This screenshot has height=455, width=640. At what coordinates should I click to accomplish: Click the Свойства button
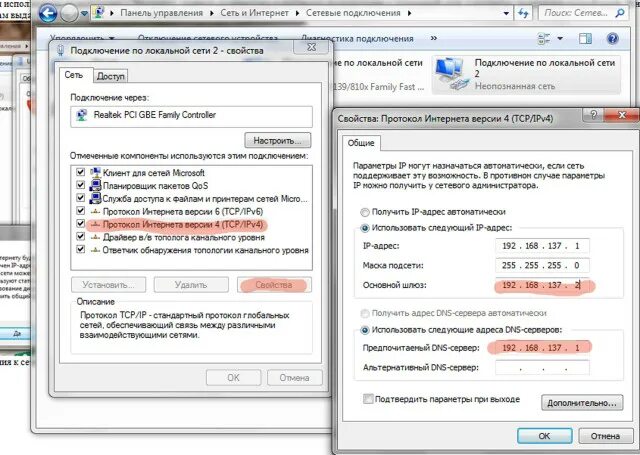click(274, 284)
